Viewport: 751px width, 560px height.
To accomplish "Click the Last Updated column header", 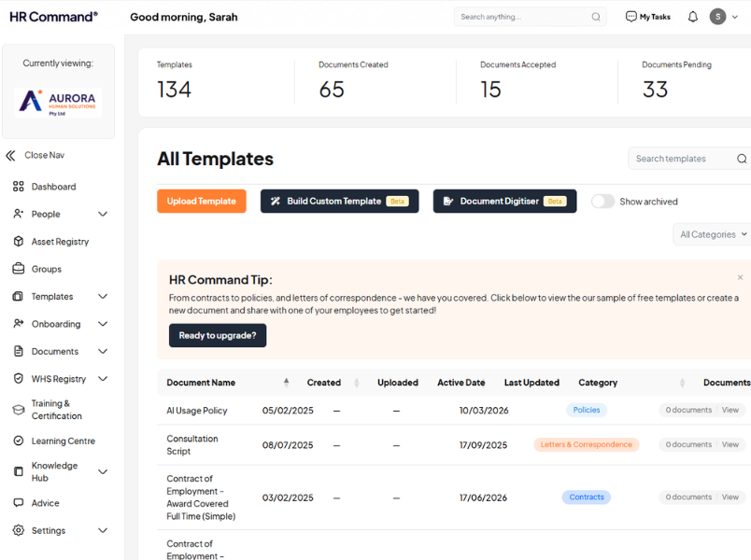I will [x=531, y=383].
